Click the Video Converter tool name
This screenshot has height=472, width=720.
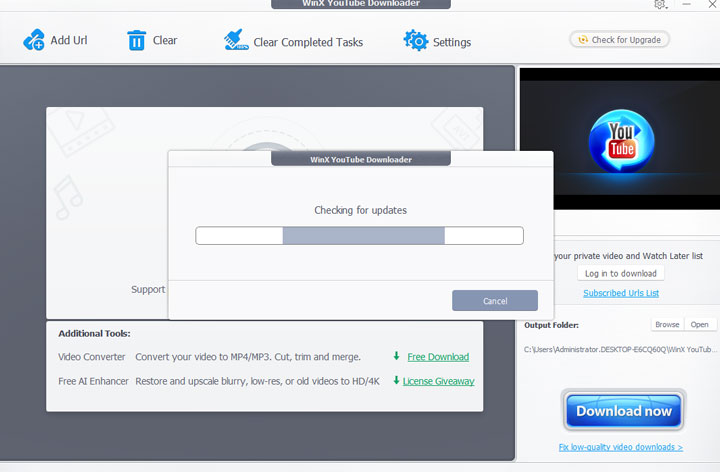[x=91, y=357]
